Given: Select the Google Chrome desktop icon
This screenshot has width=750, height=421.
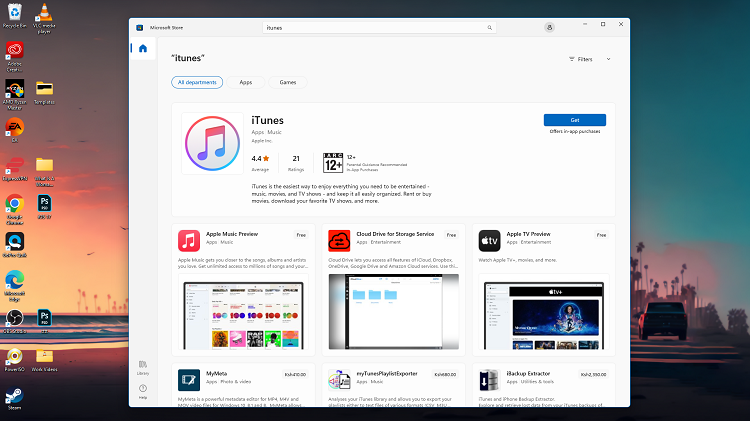Looking at the screenshot, I should 15,210.
